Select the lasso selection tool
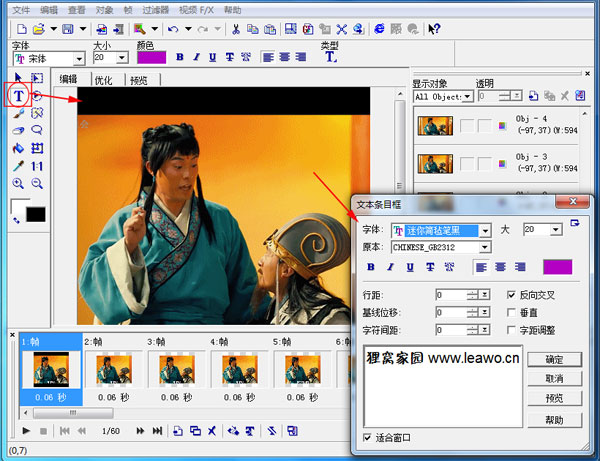Viewport: 600px width, 461px height. pyautogui.click(x=37, y=130)
